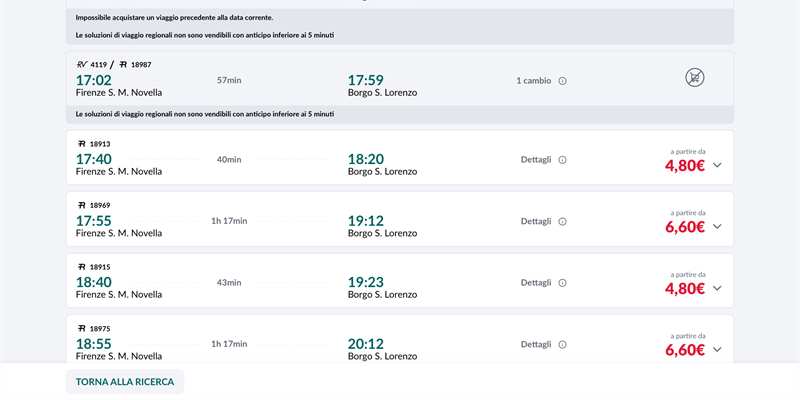Expand the 4,80€ fare for the 17:40 departure
Screen dimensions: 800x400
717,166
